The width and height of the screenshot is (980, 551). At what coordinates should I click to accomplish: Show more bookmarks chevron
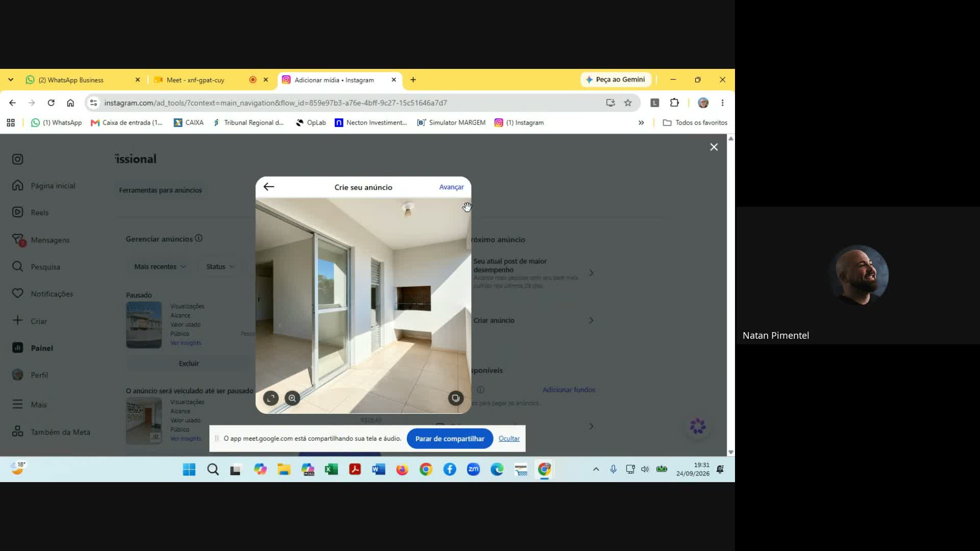(x=641, y=122)
